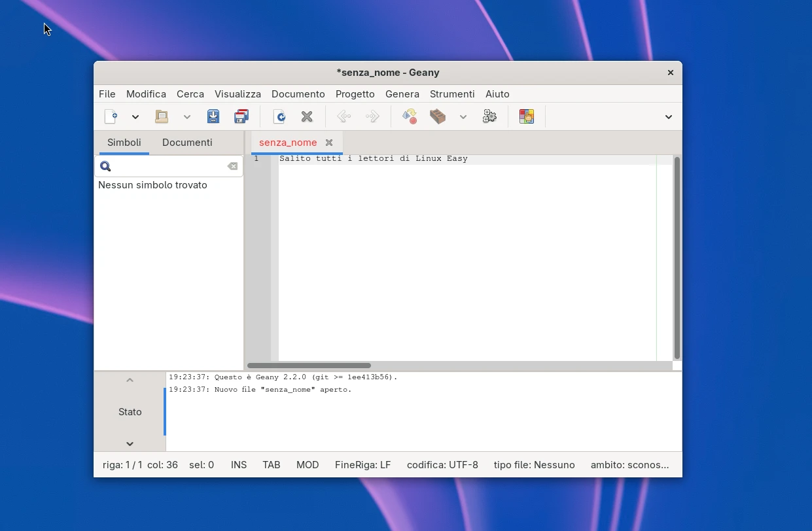This screenshot has height=531, width=812.
Task: Expand the build options dropdown arrow
Action: tap(463, 117)
